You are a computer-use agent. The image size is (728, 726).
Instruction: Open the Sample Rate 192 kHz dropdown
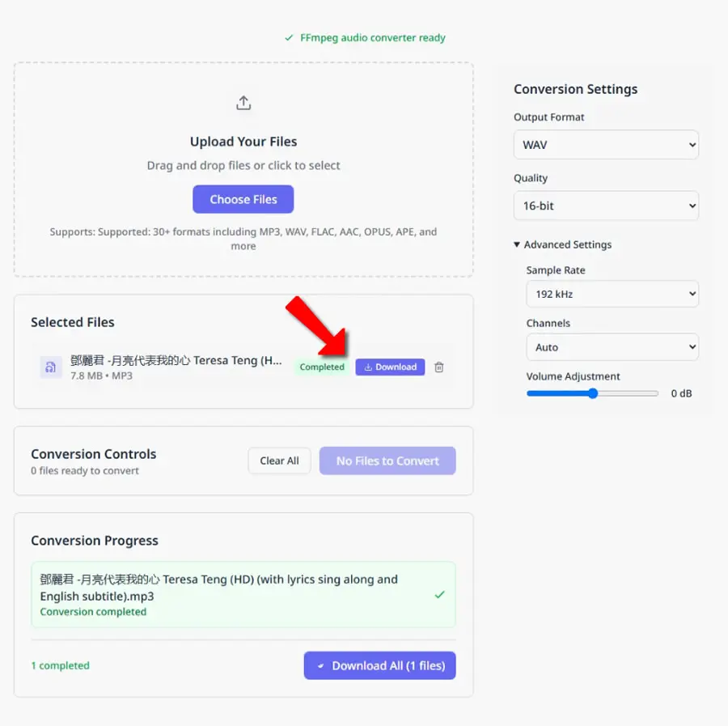click(612, 294)
